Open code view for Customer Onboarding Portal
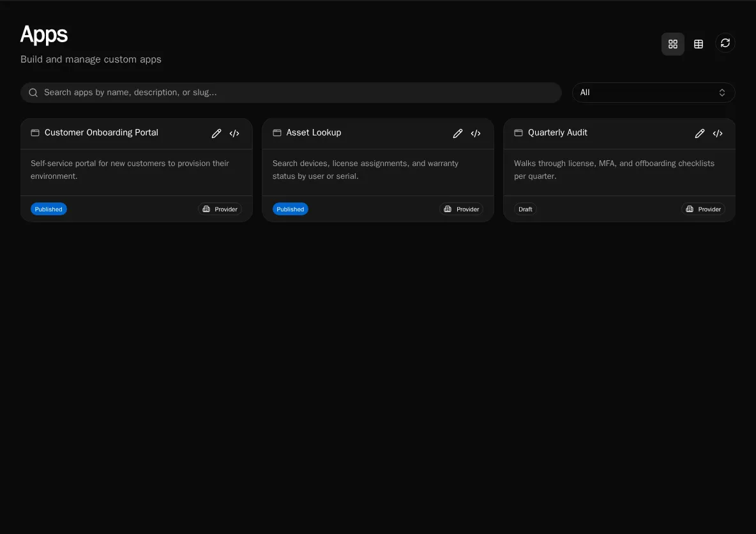The height and width of the screenshot is (534, 756). coord(234,133)
